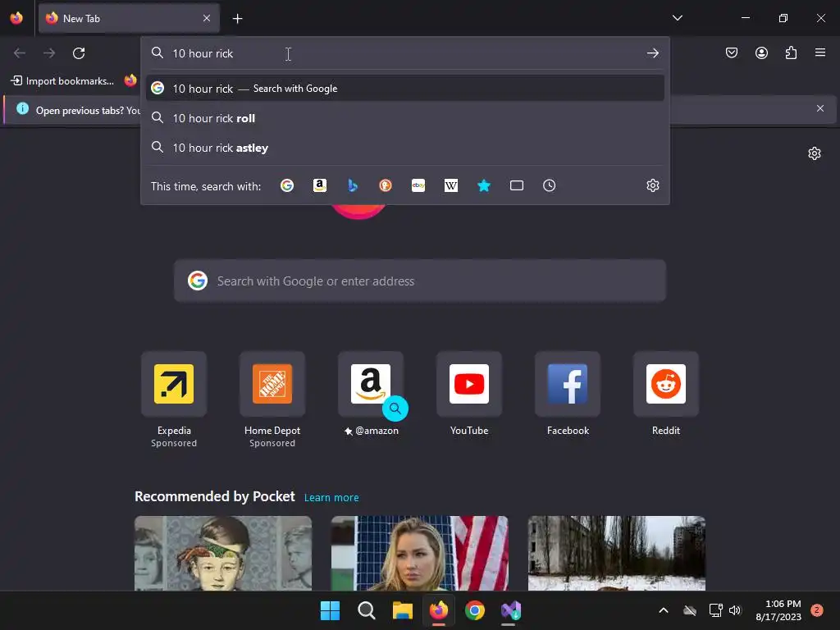Reload the page with the refresh icon
This screenshot has width=840, height=630.
79,53
